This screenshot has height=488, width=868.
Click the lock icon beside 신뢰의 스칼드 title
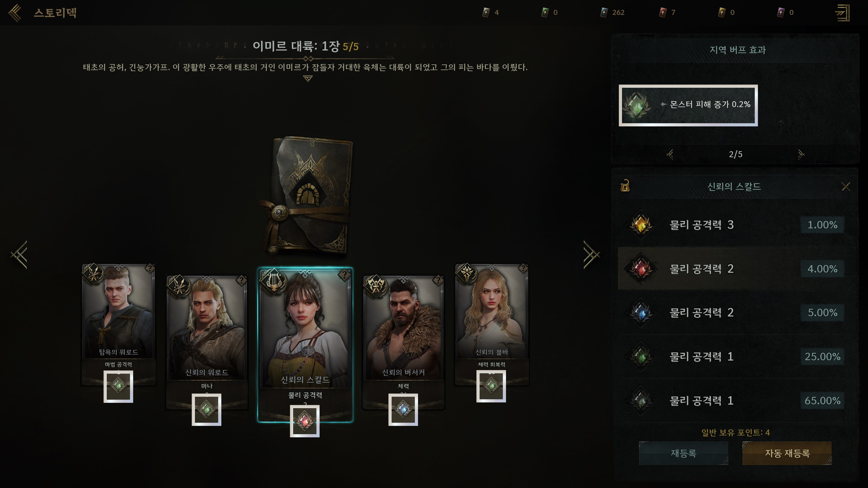tap(625, 186)
